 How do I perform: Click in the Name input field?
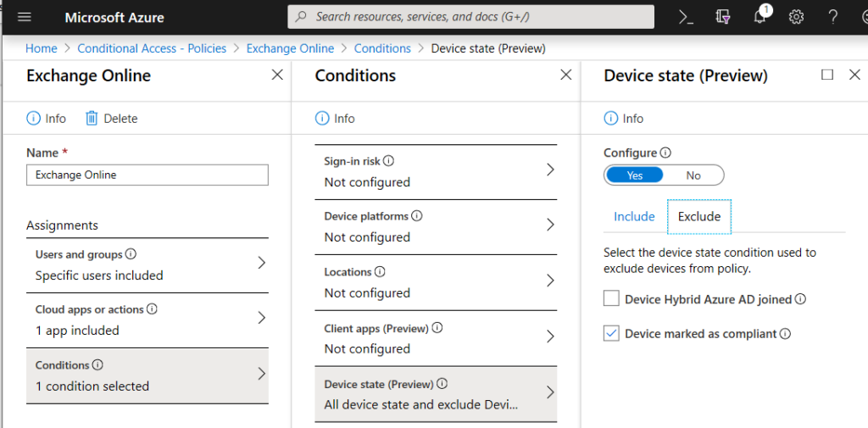click(147, 175)
